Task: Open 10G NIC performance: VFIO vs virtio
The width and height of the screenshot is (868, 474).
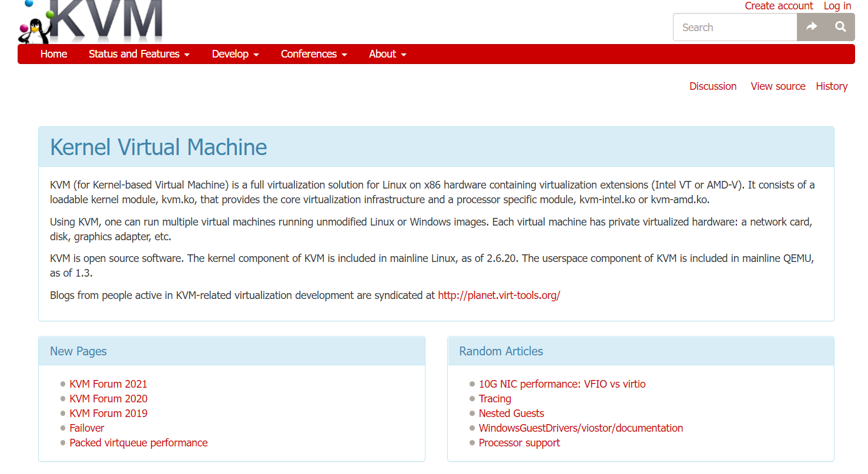Action: (x=562, y=384)
